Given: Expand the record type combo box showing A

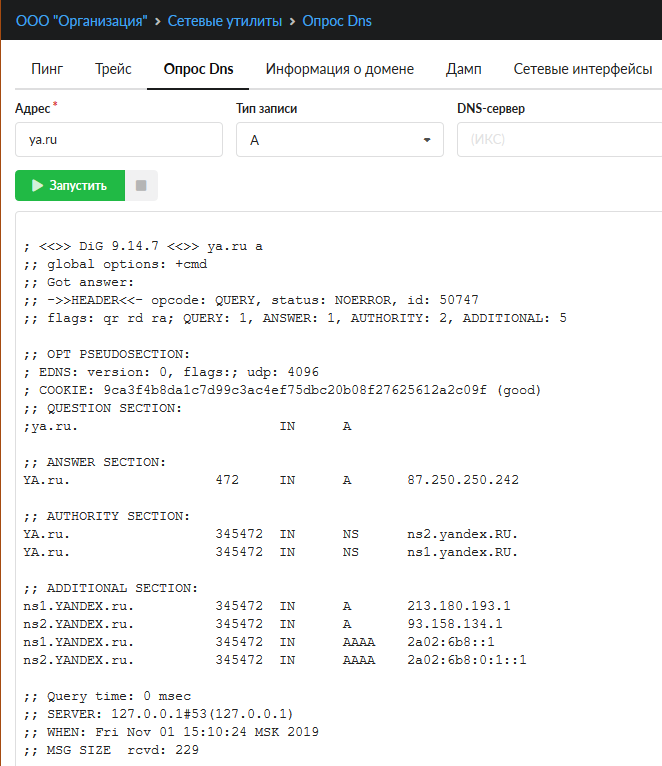Looking at the screenshot, I should (x=339, y=141).
